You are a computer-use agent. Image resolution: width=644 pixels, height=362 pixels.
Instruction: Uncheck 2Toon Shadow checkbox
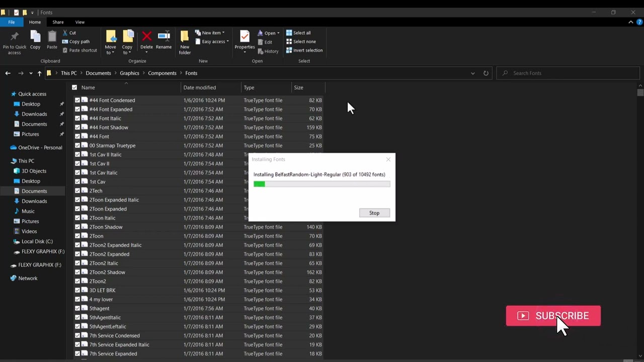[77, 227]
